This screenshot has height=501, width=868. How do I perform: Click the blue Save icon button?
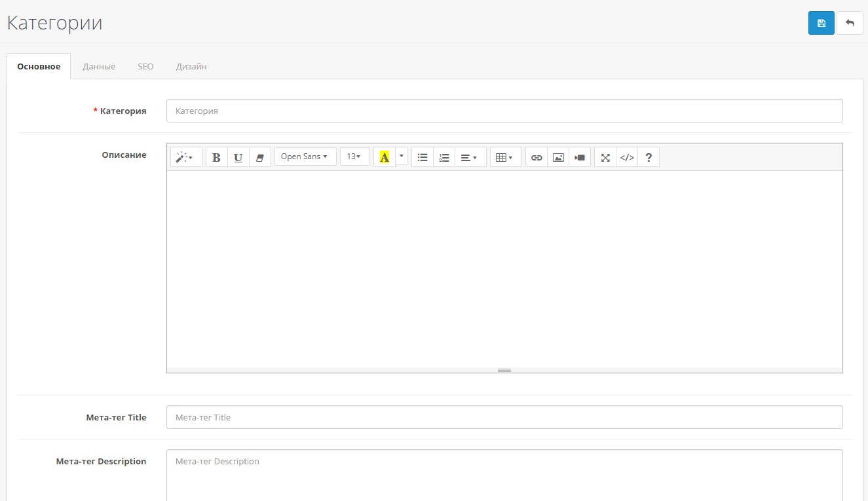coord(821,23)
